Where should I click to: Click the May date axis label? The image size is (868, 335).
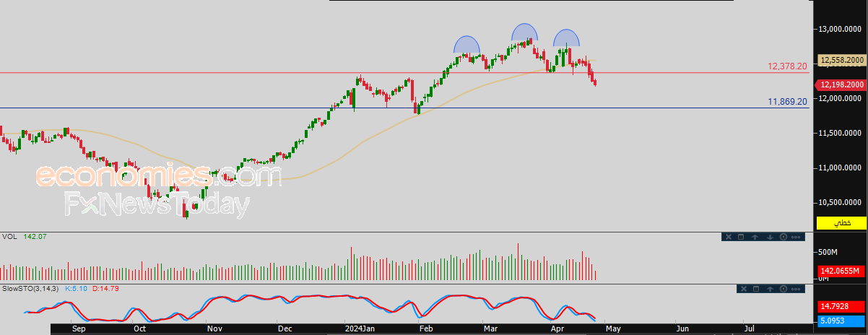[612, 329]
